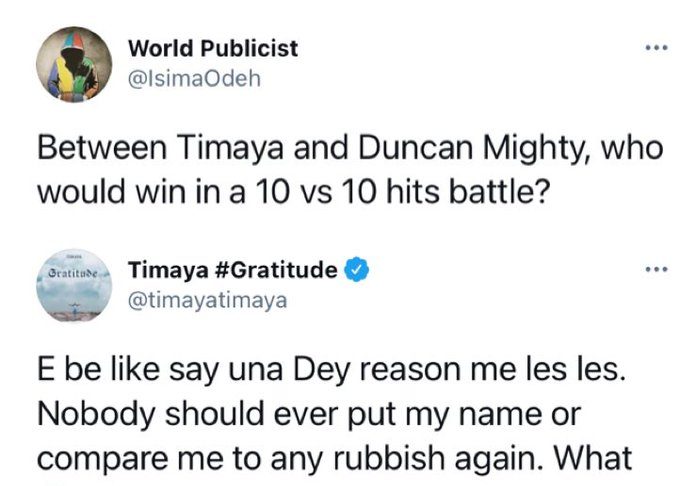Visit the @IsimaOdeh handle

[195, 80]
